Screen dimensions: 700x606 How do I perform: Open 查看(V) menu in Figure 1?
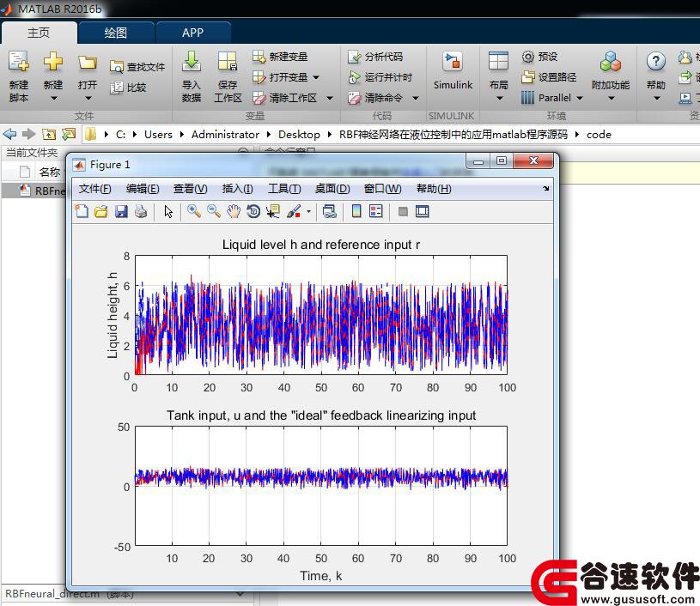tap(190, 189)
